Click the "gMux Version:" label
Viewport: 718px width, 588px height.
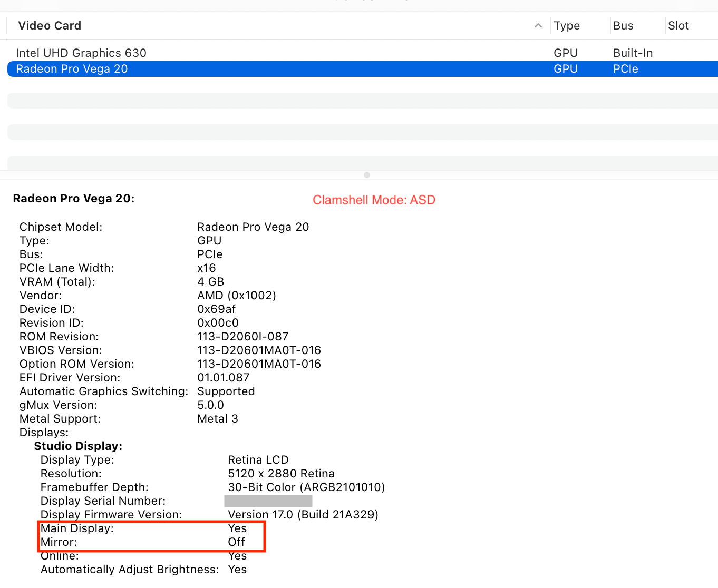coord(59,405)
